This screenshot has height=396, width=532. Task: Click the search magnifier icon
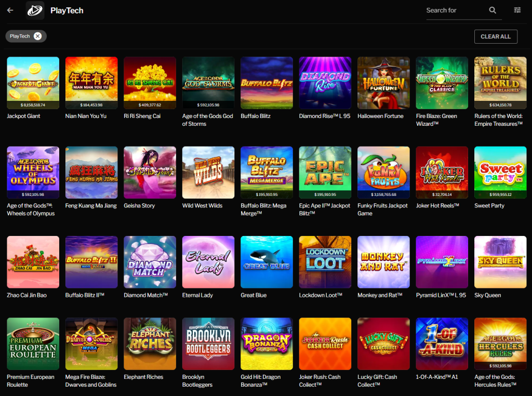click(493, 10)
